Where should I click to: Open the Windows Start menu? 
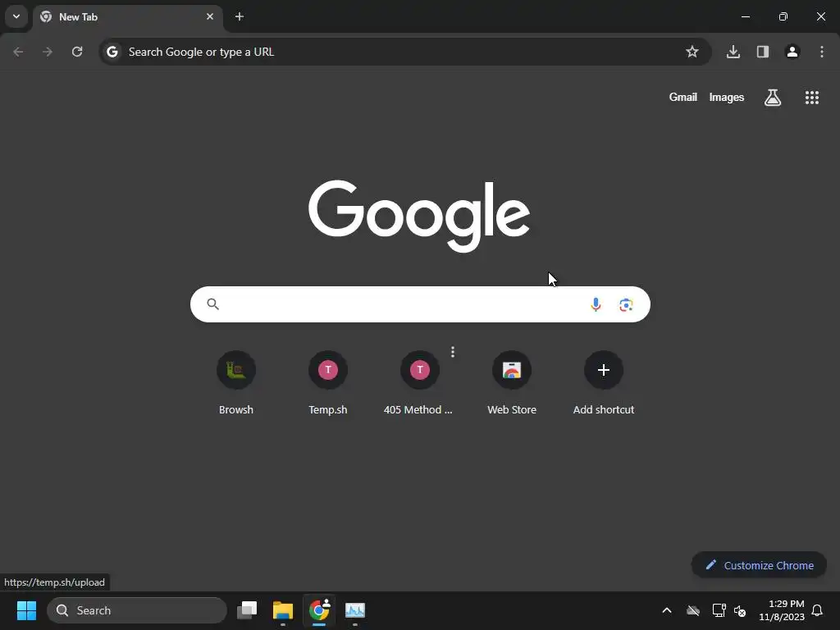tap(26, 610)
